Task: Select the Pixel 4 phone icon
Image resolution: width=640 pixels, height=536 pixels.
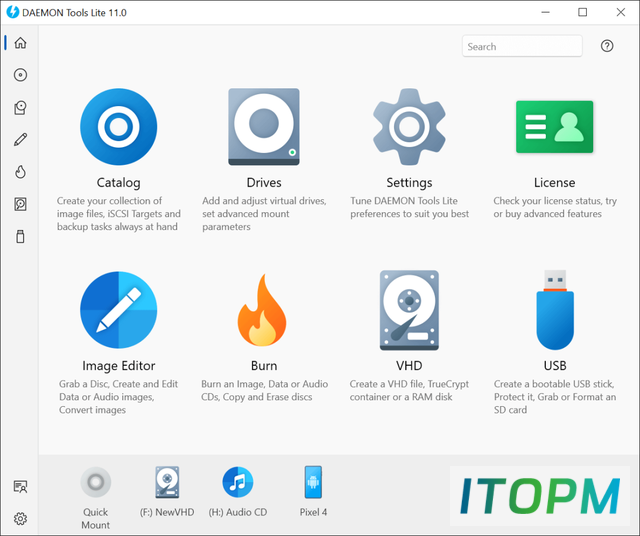Action: click(x=313, y=482)
